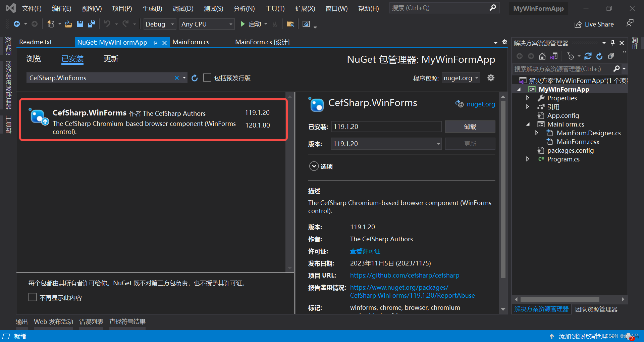The height and width of the screenshot is (342, 644).
Task: Open the MainForm.cs [设计] tab
Action: coord(262,42)
